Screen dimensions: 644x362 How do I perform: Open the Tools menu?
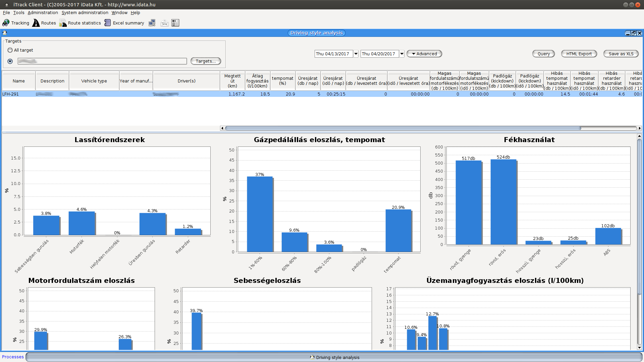(19, 12)
